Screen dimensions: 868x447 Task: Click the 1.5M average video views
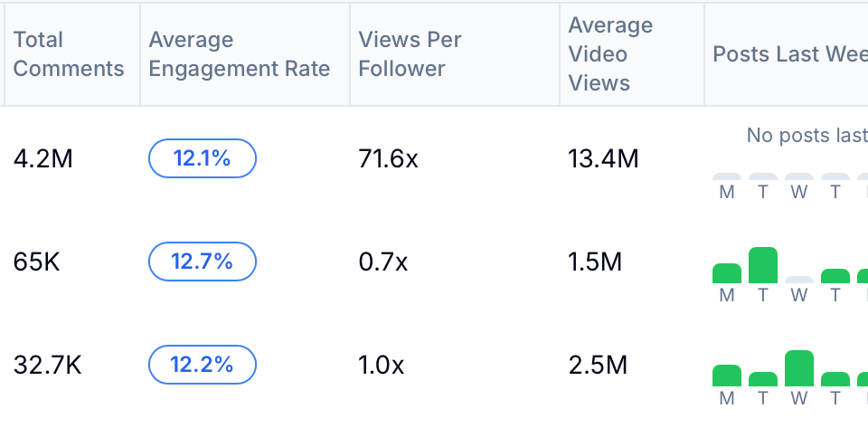(x=595, y=262)
